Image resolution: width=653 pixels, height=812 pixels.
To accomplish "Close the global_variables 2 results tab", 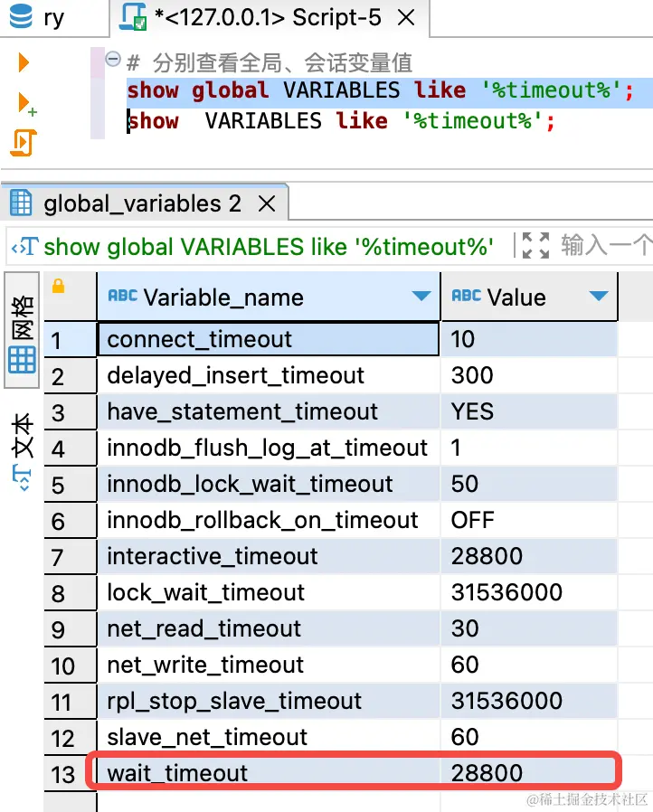I will tap(267, 204).
